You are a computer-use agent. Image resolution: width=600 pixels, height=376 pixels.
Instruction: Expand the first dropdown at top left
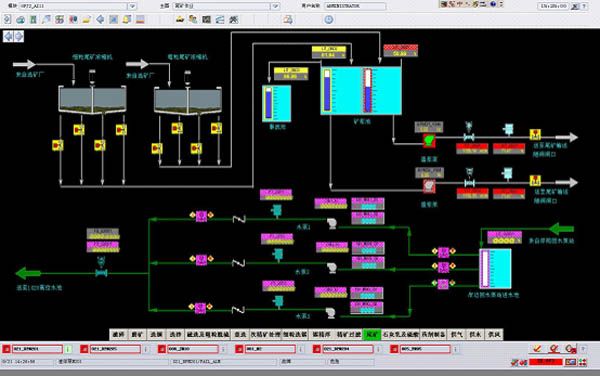click(x=132, y=6)
